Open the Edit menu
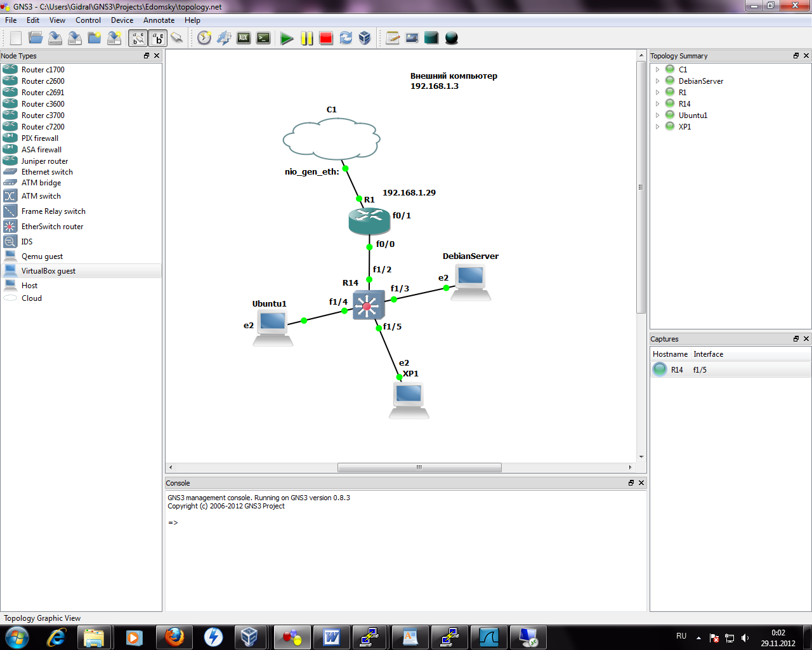Viewport: 812px width, 650px height. (33, 20)
